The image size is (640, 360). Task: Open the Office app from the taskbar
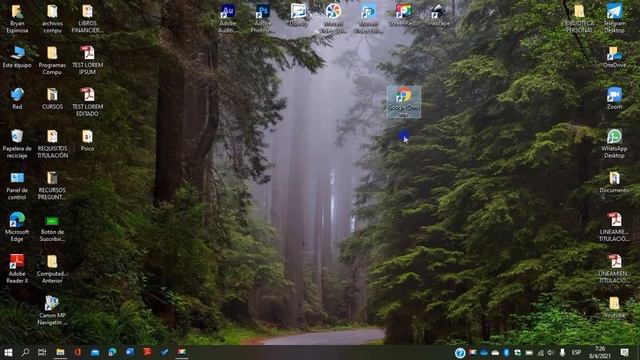coord(78,352)
